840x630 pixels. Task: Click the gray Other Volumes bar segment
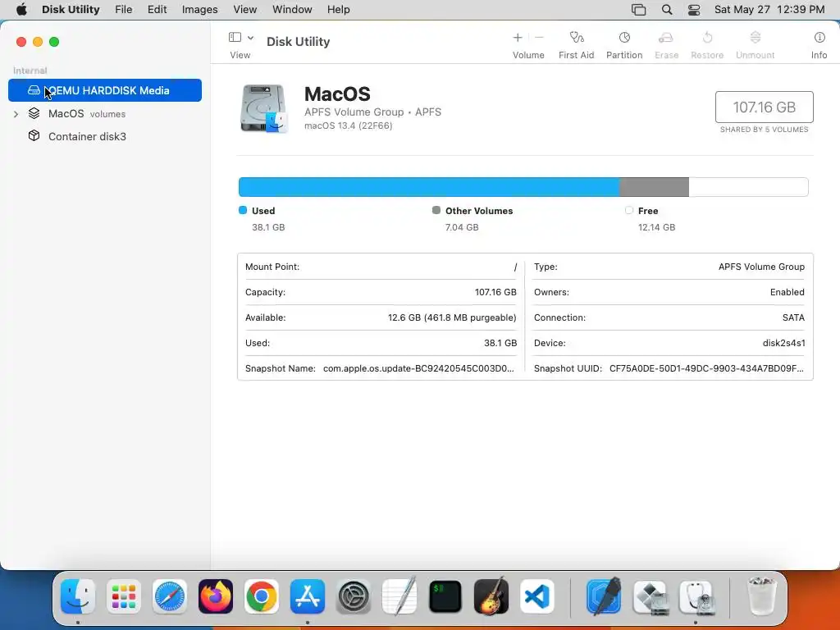tap(654, 187)
